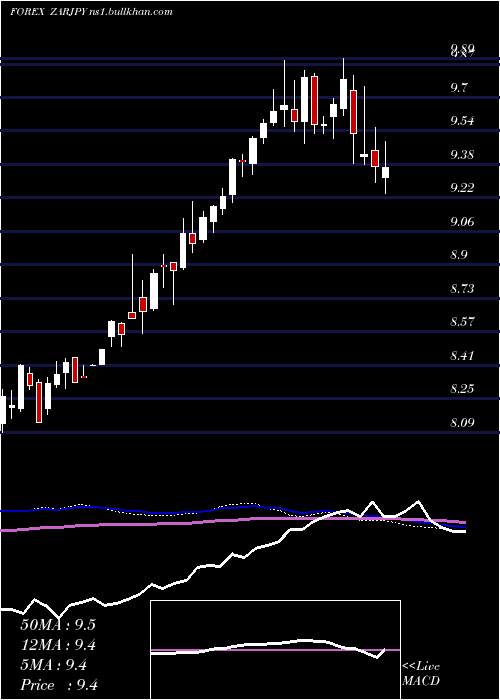
Task: Click the 50MA : 9.5 value
Action: pyautogui.click(x=58, y=625)
